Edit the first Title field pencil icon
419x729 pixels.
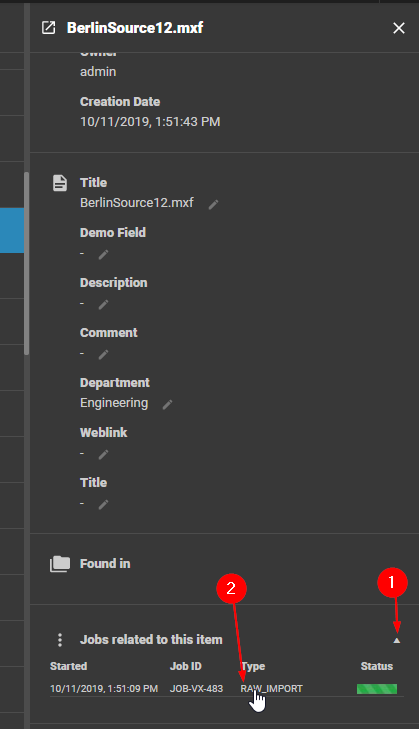click(213, 205)
